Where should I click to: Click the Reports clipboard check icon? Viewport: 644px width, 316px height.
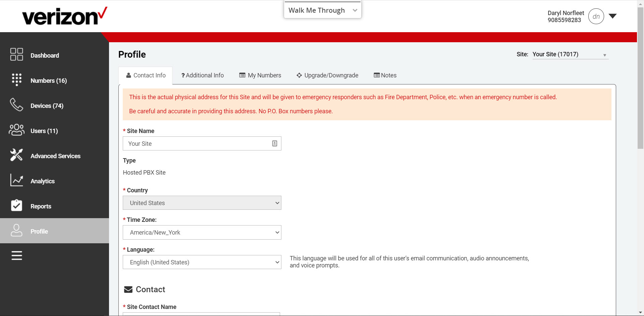[x=16, y=205]
